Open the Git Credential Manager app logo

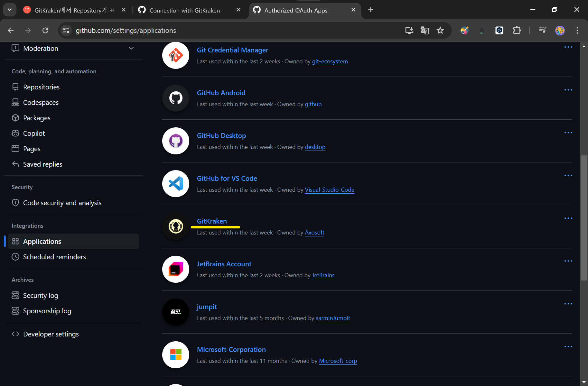point(176,55)
